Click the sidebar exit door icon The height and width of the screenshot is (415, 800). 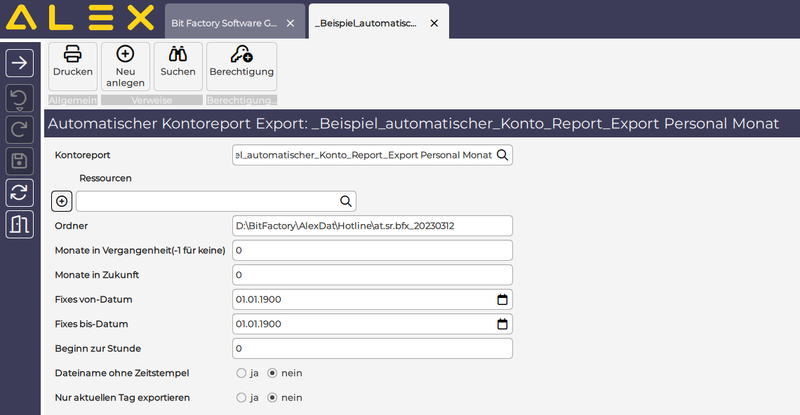pyautogui.click(x=20, y=224)
